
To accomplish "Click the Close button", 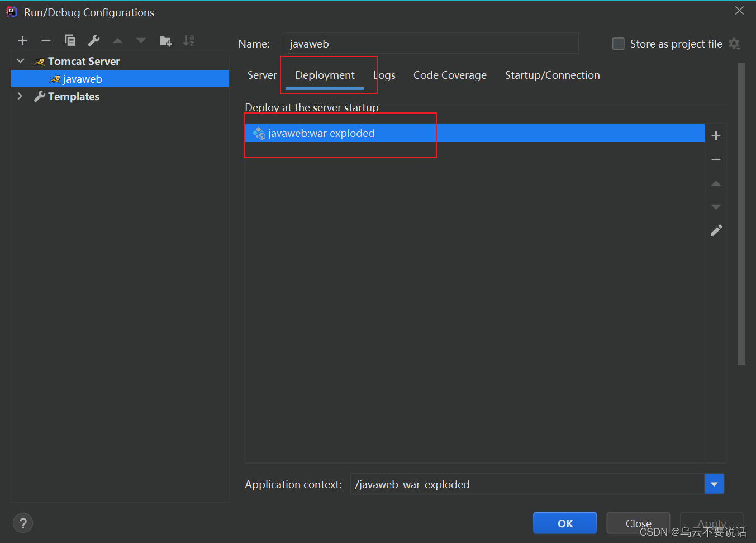I will click(x=638, y=523).
